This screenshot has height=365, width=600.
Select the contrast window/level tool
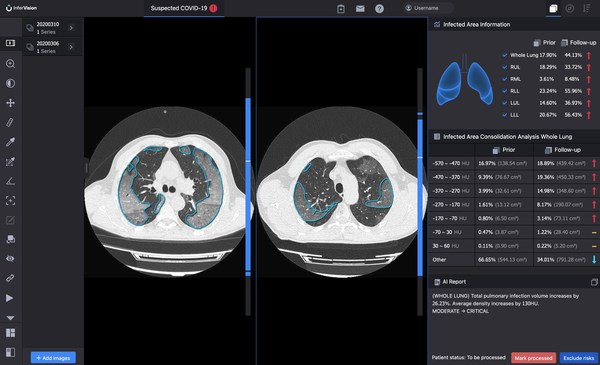point(10,83)
